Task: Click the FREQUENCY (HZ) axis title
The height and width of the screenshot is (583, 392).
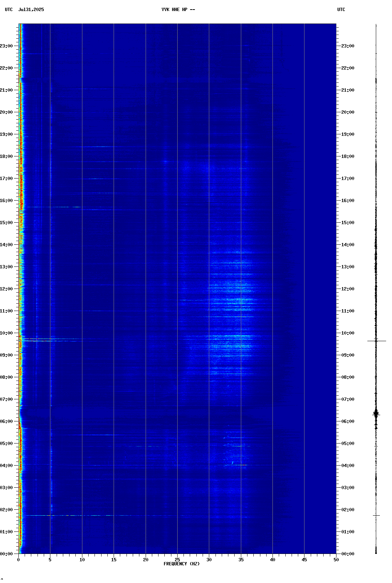Action: coord(182,564)
